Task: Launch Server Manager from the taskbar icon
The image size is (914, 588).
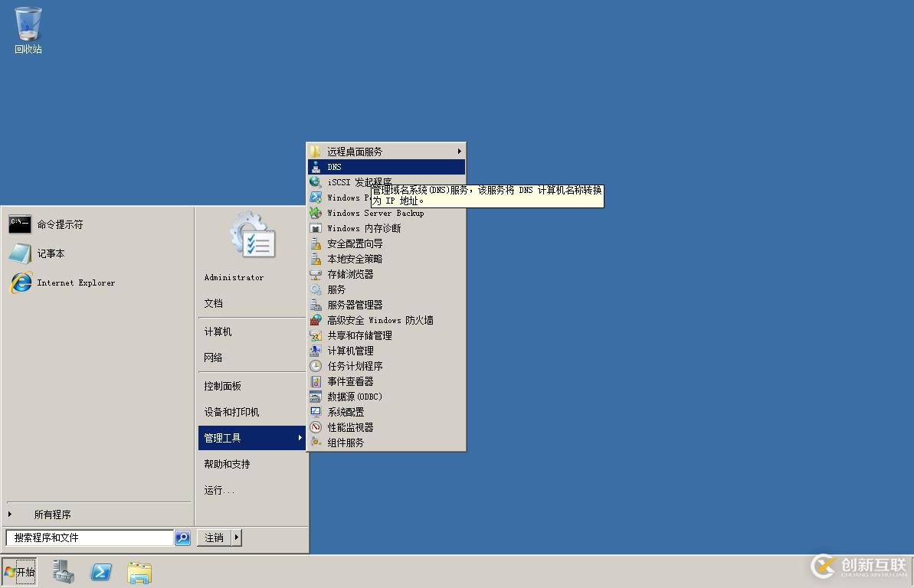Action: [x=63, y=572]
